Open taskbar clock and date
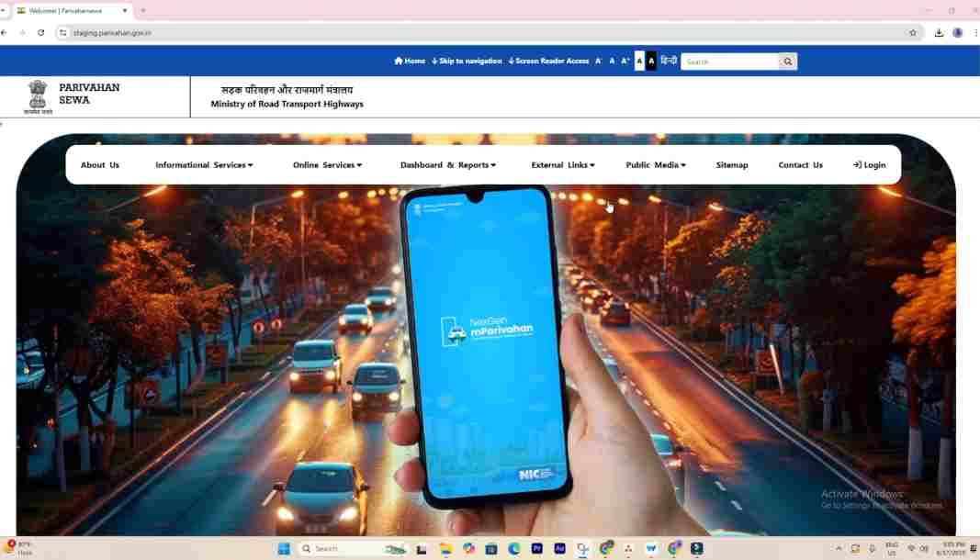 point(952,549)
